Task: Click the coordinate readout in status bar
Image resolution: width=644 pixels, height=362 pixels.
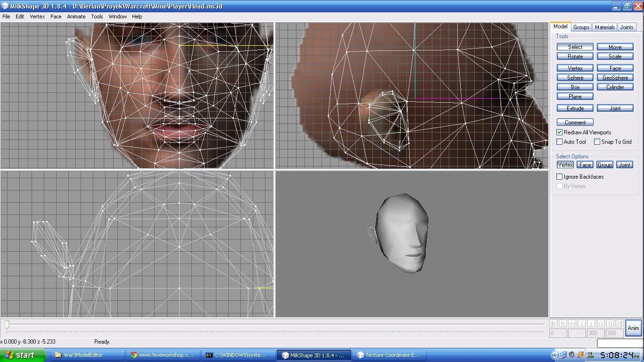Action: click(x=28, y=342)
